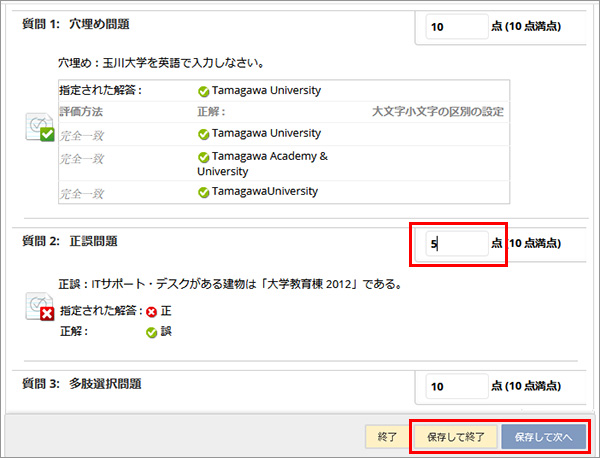Screen dimensions: 600x458
Task: Click green check beside given answer Tamagawa University
Action: [204, 91]
